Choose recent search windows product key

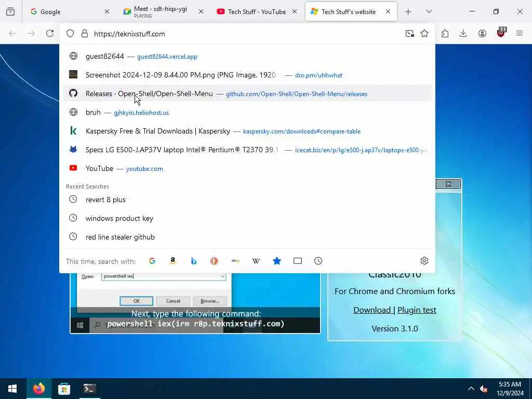[x=247, y=218]
